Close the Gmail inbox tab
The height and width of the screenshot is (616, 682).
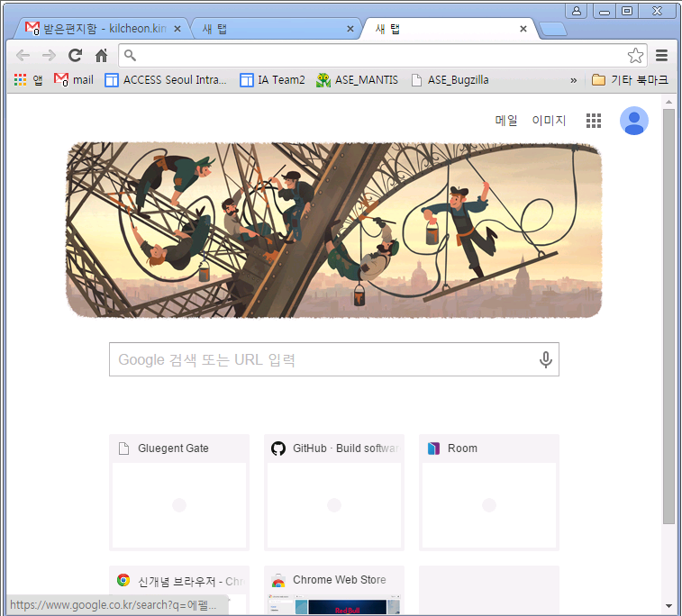(x=177, y=29)
